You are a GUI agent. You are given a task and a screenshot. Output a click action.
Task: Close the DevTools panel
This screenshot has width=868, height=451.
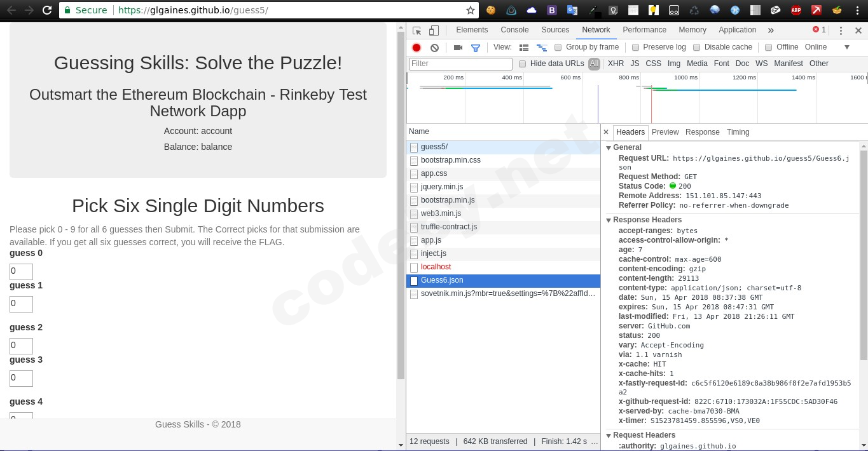[x=858, y=30]
